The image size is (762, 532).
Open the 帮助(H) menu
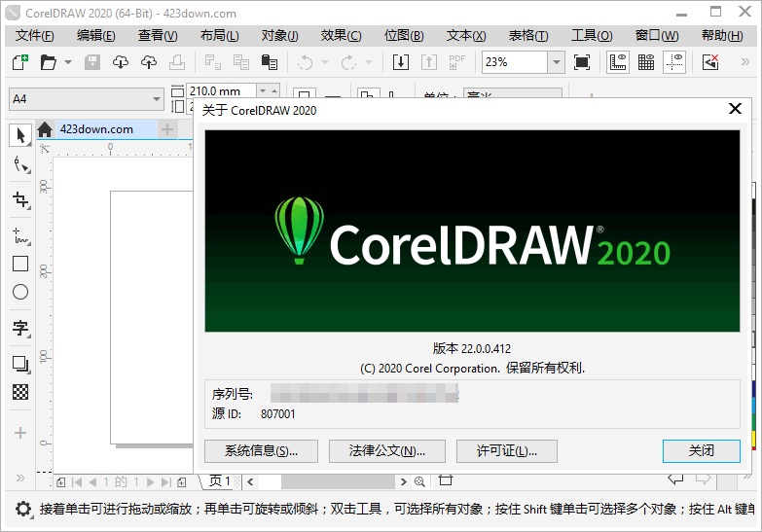click(722, 35)
